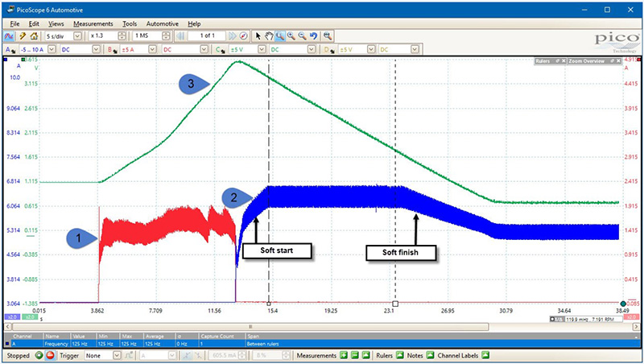Open Channel B DC coupling dropdown
Screen dimensions: 644x364
pos(186,49)
